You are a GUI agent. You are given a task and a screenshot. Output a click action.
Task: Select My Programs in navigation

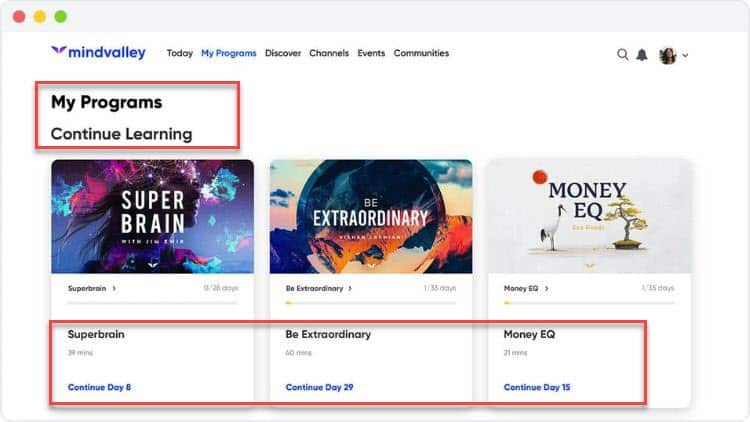[x=228, y=53]
